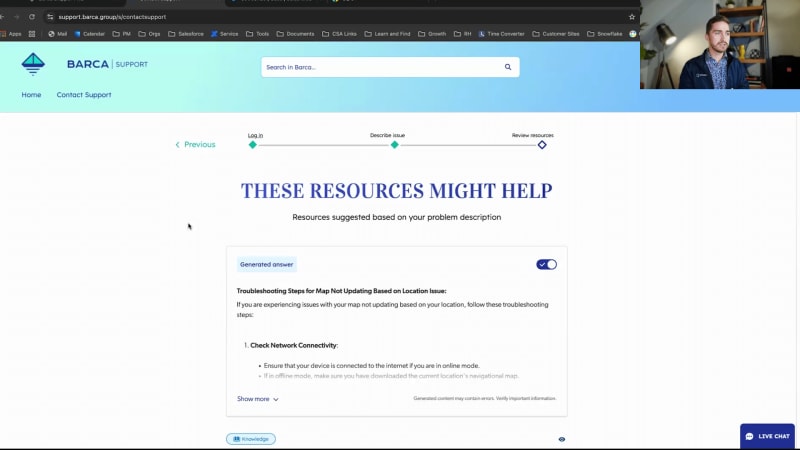The height and width of the screenshot is (450, 800).
Task: Reload the page with the refresh icon
Action: 32,17
